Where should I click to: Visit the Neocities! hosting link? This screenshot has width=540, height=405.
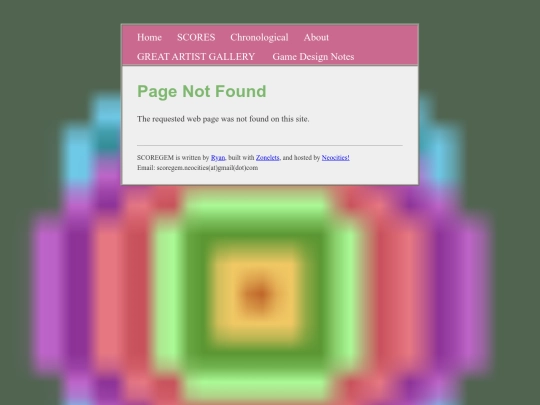click(x=335, y=157)
